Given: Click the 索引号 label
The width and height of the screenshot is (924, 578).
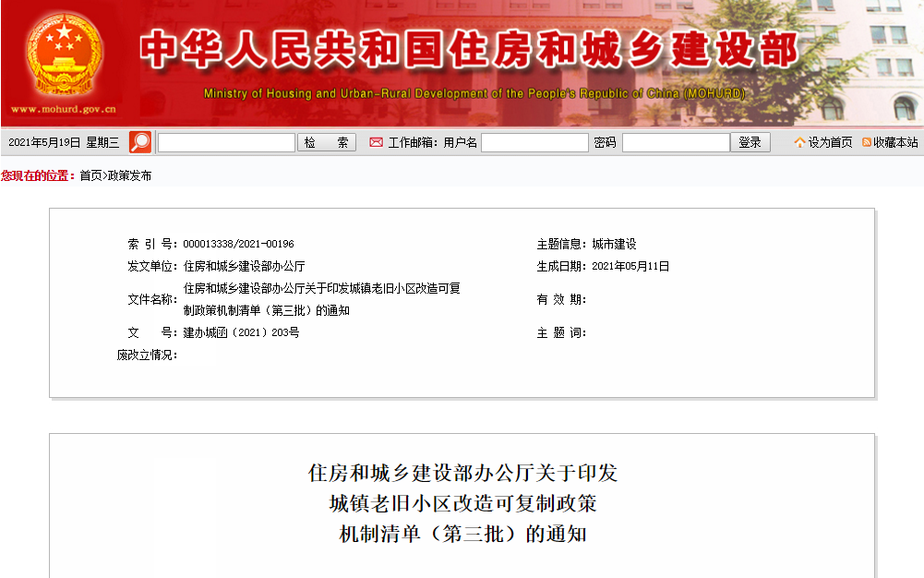Looking at the screenshot, I should pyautogui.click(x=152, y=244).
